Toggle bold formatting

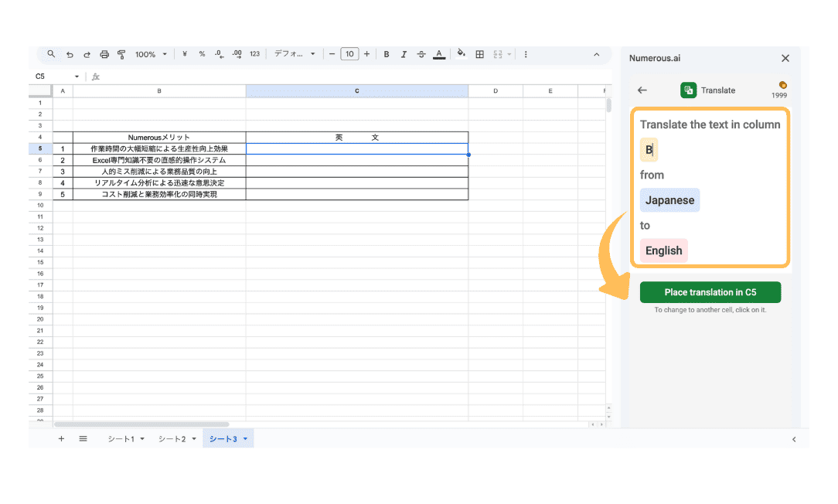click(387, 55)
